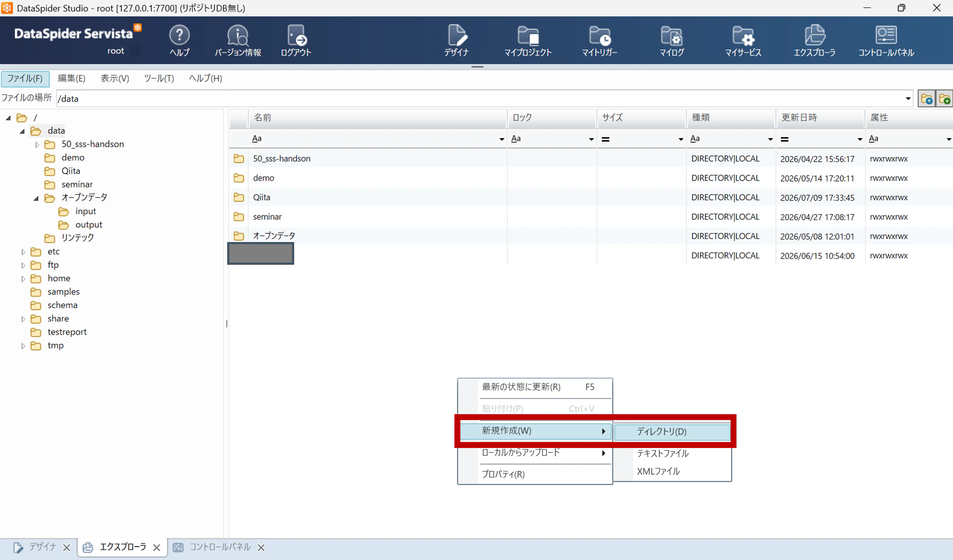Open My Logs (マイログ) icon
This screenshot has height=560, width=953.
pyautogui.click(x=671, y=40)
